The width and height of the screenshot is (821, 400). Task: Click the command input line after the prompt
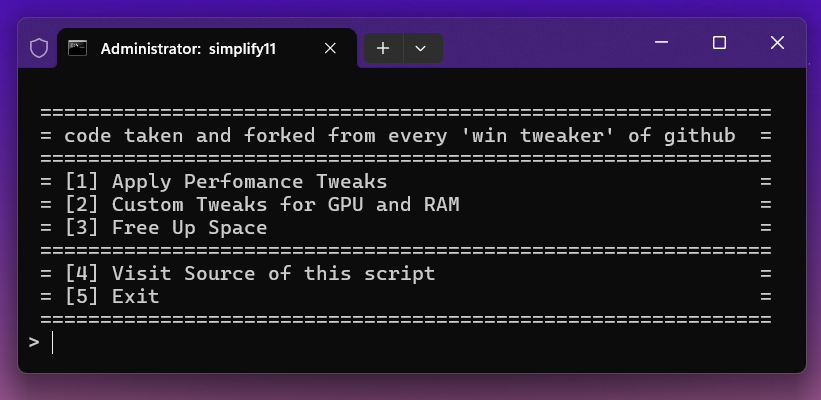(x=300, y=342)
